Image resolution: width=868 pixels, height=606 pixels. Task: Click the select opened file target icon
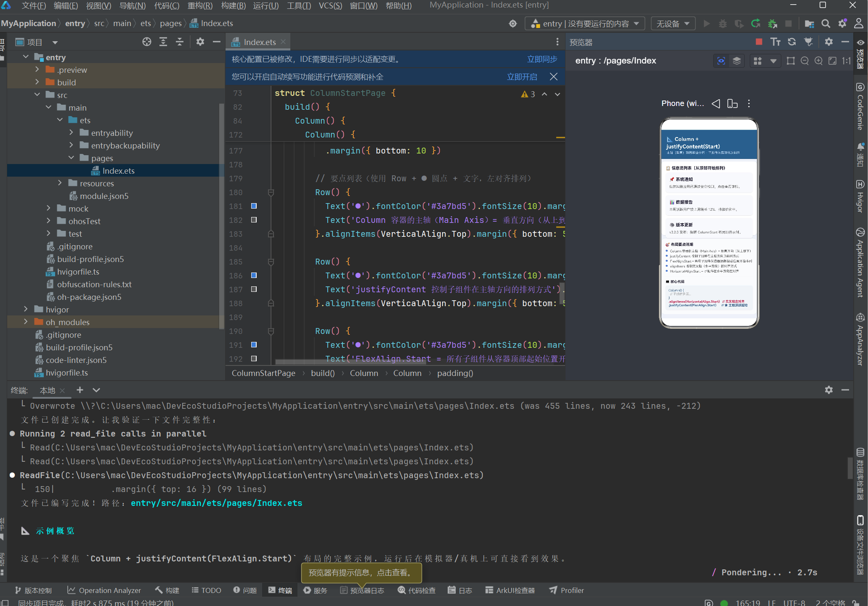coord(146,42)
